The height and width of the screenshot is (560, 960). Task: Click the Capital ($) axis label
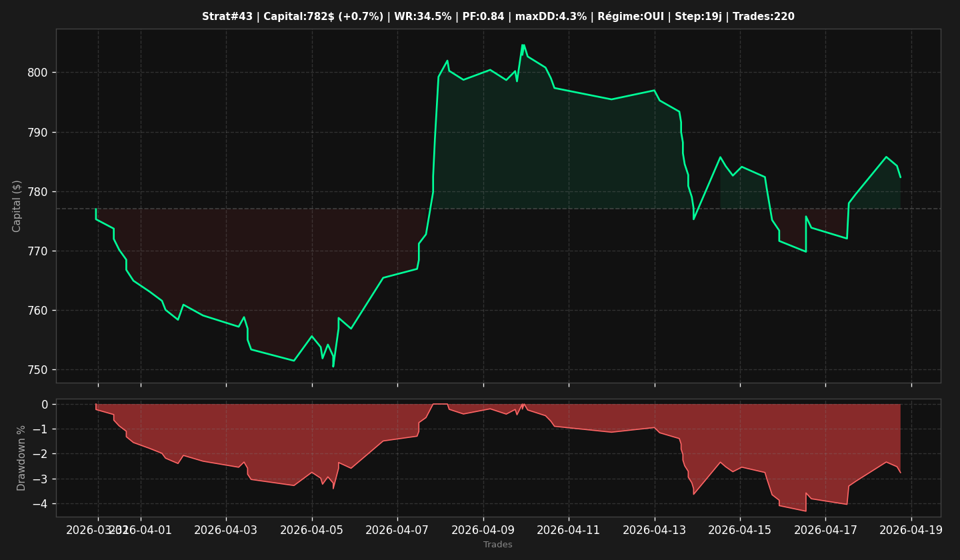click(17, 206)
